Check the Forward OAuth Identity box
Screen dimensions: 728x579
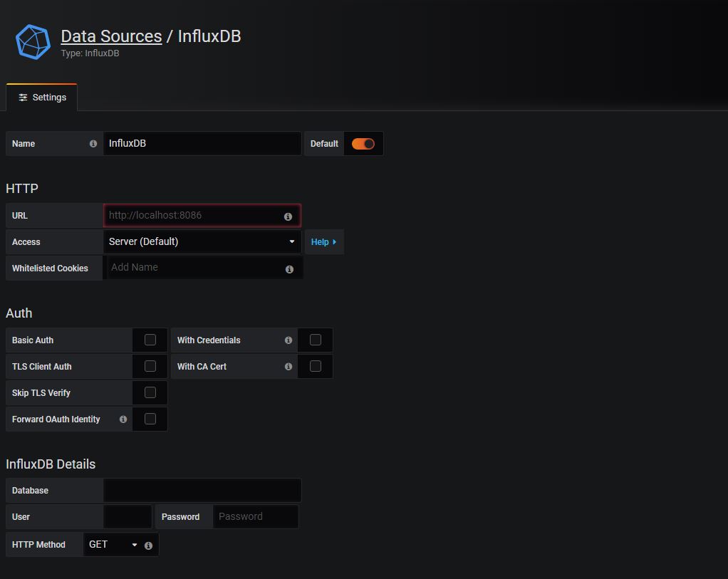150,419
